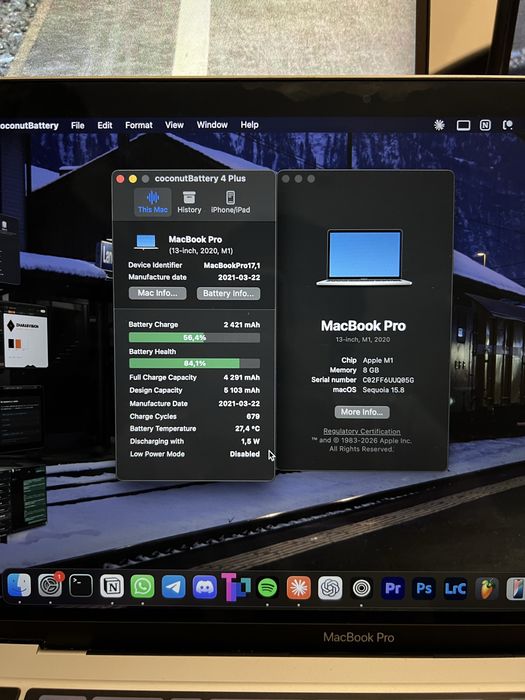The height and width of the screenshot is (700, 525).
Task: Open Discord in the dock
Action: tap(204, 587)
